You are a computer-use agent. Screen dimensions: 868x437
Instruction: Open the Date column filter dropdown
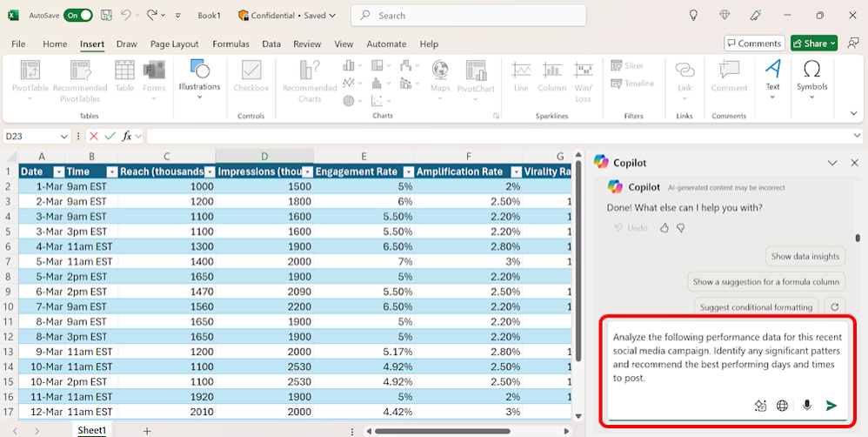coord(58,171)
